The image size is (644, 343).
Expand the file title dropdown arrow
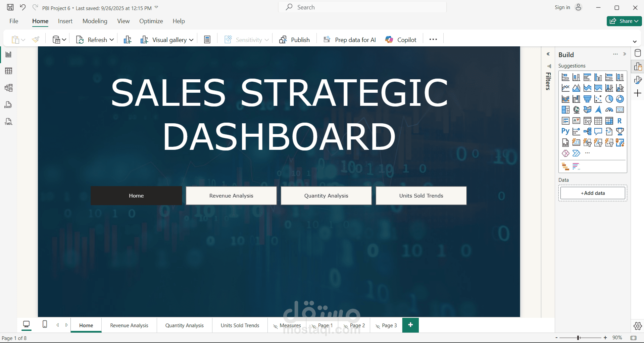tap(156, 7)
